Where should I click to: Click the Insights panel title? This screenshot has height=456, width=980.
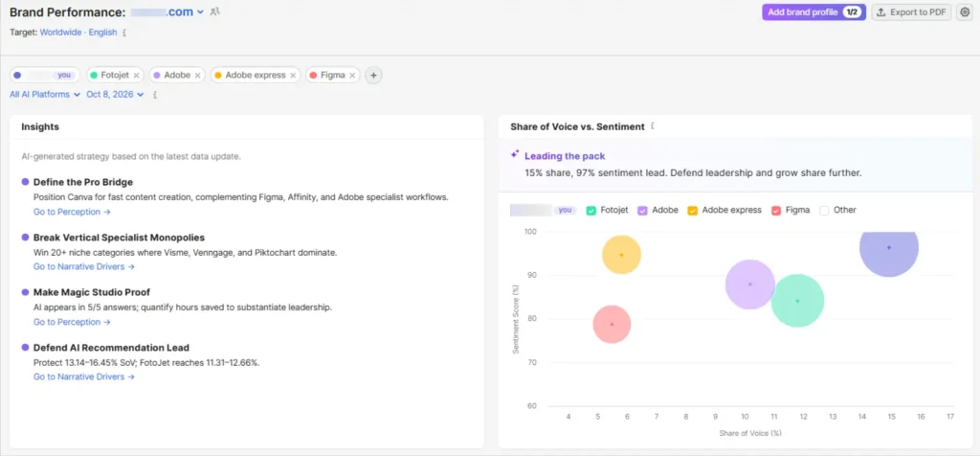(x=40, y=126)
